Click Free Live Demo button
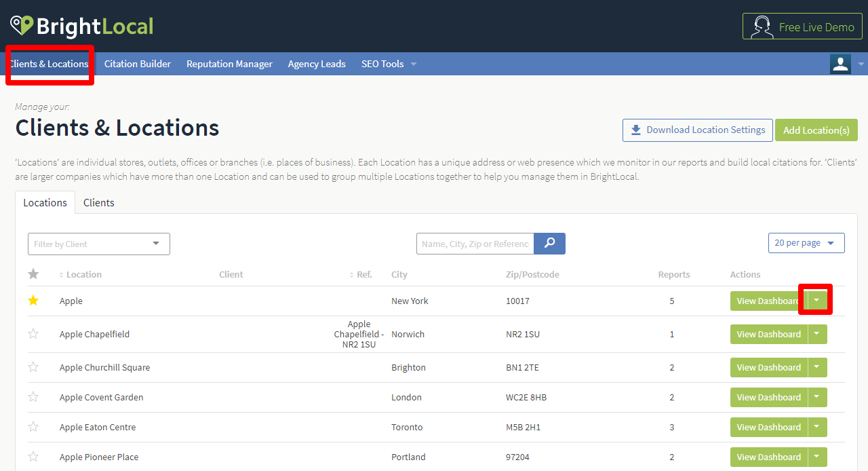The width and height of the screenshot is (868, 471). coord(802,26)
